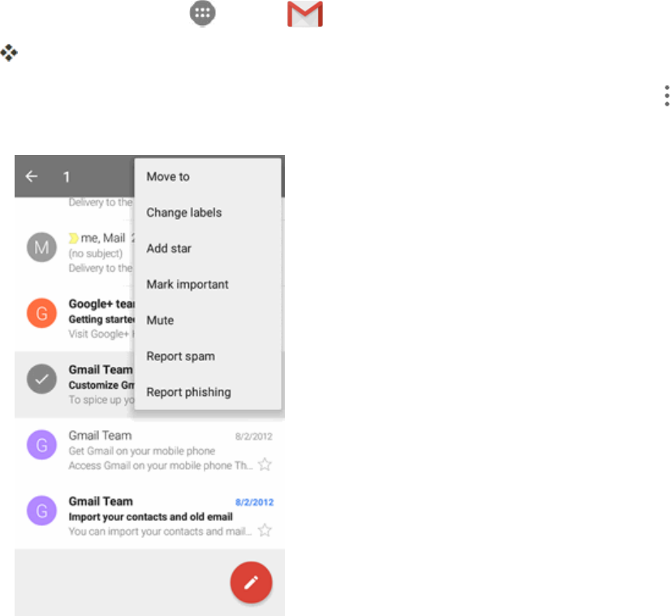Open the '(no subject)' conversation

tap(75, 253)
